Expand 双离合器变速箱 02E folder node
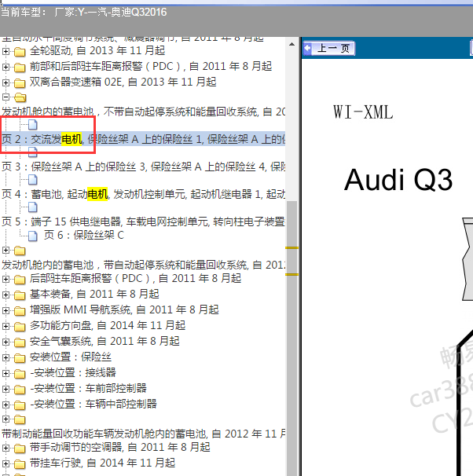The width and height of the screenshot is (473, 476). [x=5, y=82]
